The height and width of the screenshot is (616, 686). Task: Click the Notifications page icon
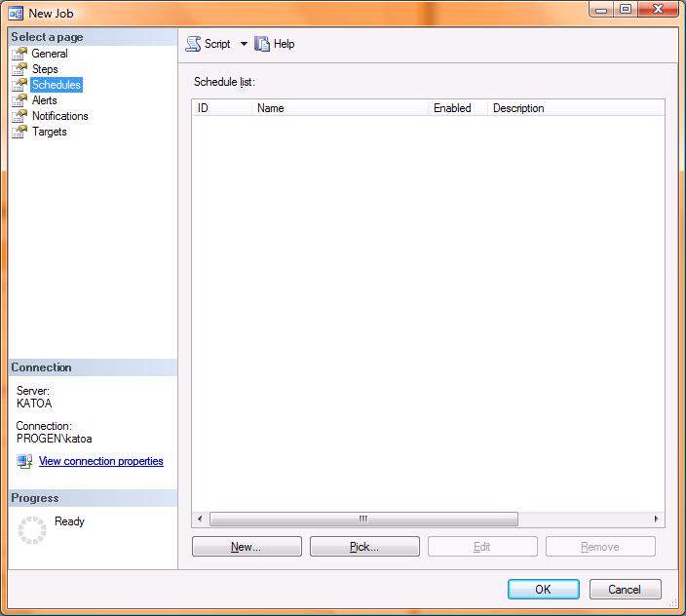point(19,116)
